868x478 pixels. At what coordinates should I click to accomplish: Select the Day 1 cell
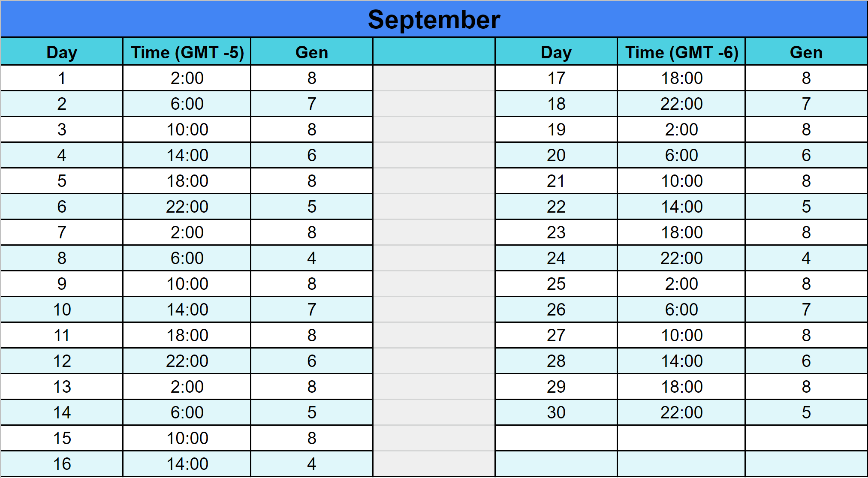(62, 78)
